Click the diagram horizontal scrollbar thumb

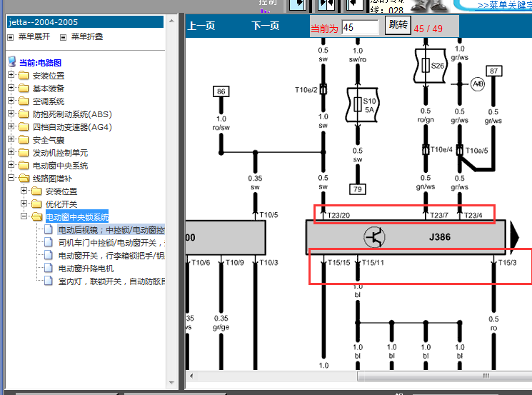pyautogui.click(x=444, y=376)
